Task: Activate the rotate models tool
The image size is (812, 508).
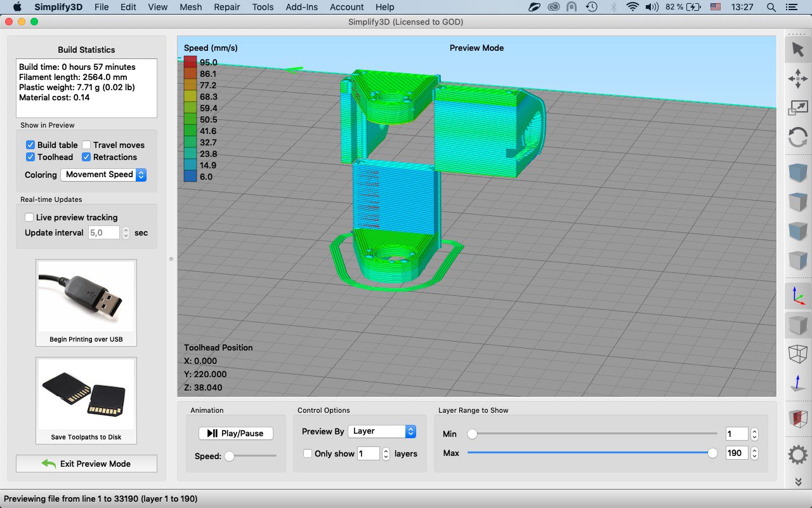Action: [x=797, y=137]
